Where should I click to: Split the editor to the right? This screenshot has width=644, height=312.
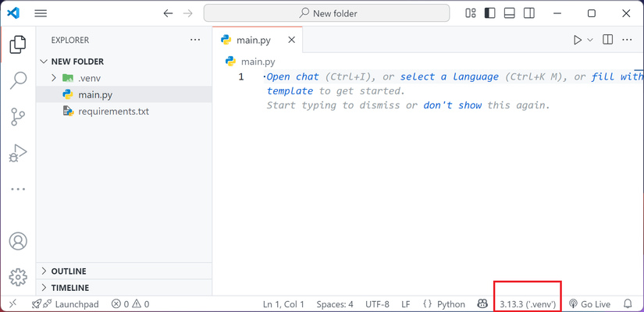(607, 40)
